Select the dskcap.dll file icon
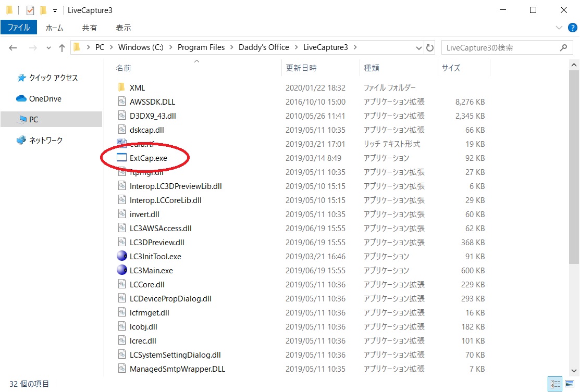The image size is (580, 392). (122, 129)
